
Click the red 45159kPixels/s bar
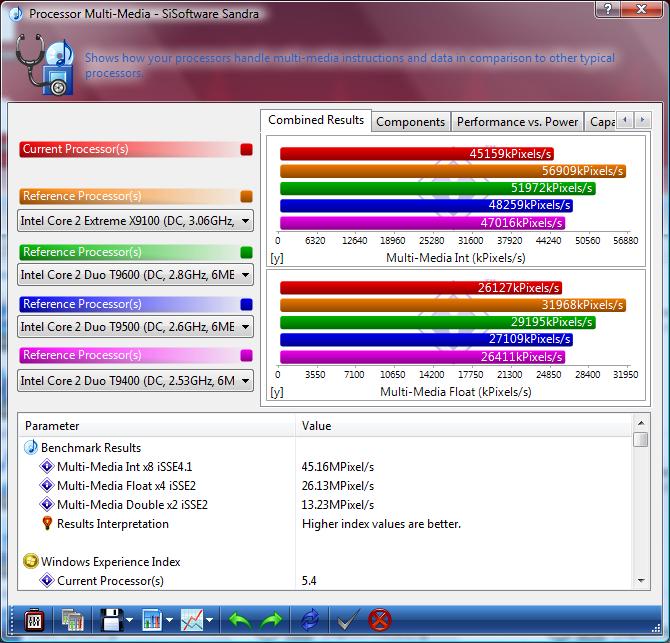(x=417, y=154)
